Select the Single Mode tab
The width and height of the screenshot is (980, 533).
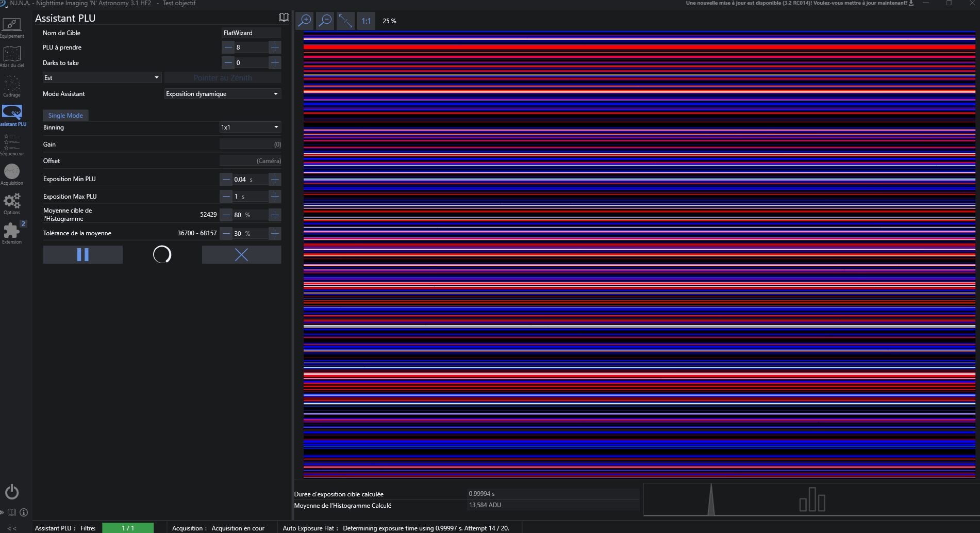65,116
